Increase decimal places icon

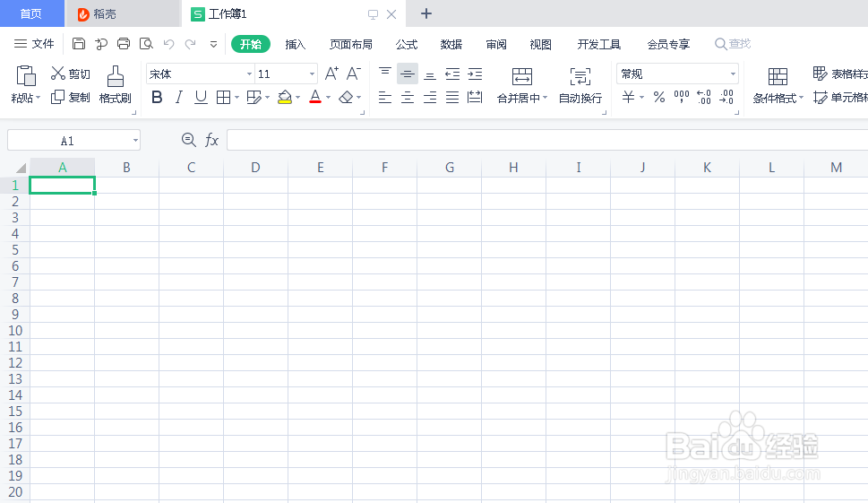tap(703, 98)
